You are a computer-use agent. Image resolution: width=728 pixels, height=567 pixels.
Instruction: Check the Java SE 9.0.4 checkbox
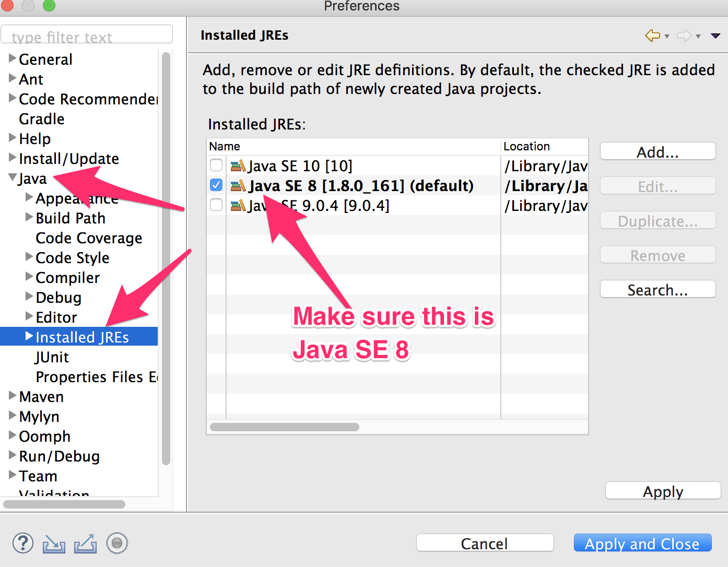pyautogui.click(x=216, y=205)
